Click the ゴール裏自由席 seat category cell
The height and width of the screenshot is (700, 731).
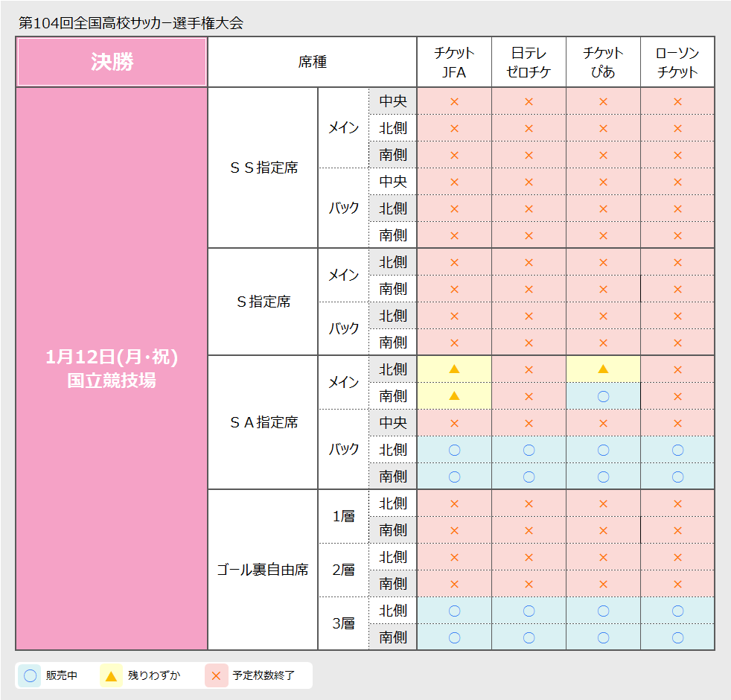[263, 570]
